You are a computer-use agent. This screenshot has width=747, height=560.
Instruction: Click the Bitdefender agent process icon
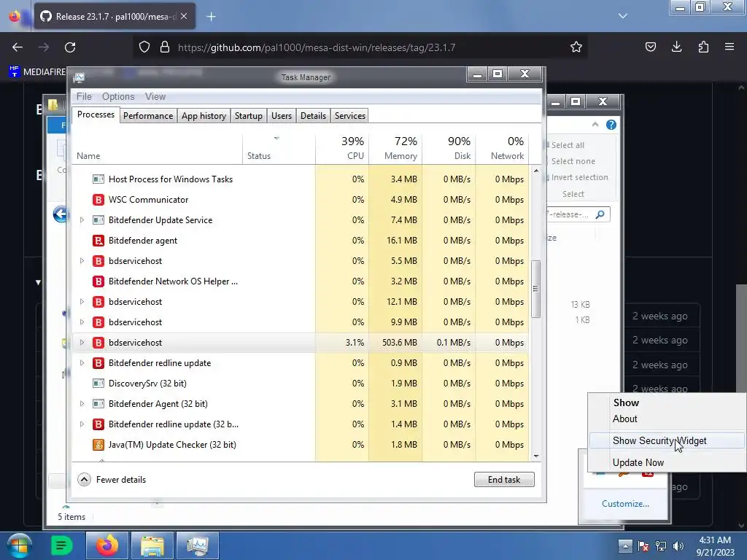tap(98, 241)
